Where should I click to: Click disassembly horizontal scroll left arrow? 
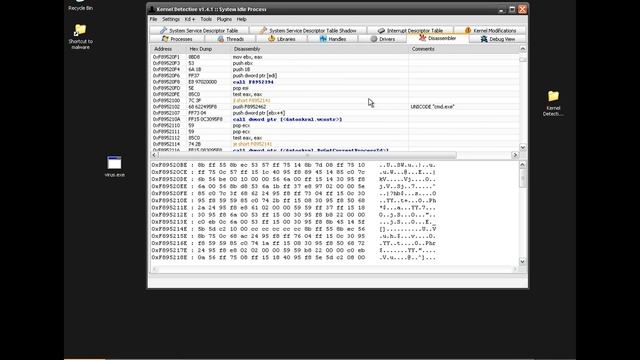click(x=154, y=155)
